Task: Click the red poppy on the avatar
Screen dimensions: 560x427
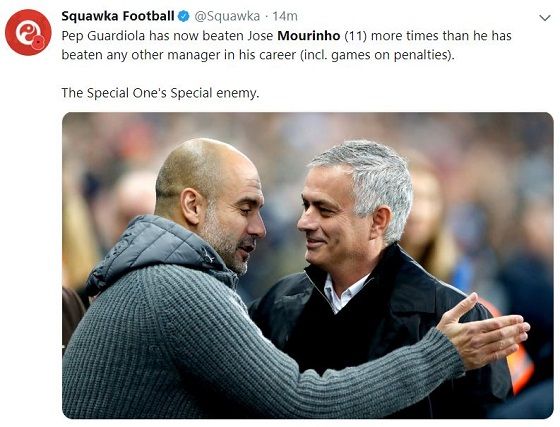Action: click(38, 42)
